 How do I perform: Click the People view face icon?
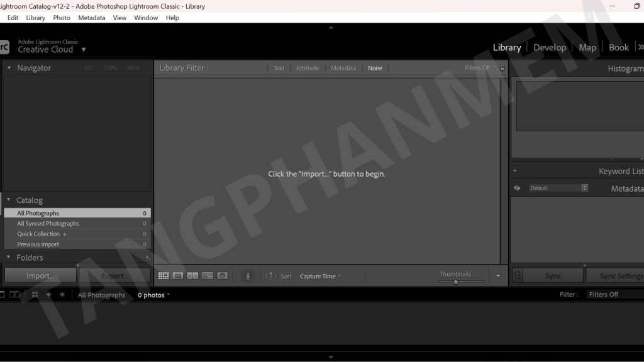(x=222, y=276)
